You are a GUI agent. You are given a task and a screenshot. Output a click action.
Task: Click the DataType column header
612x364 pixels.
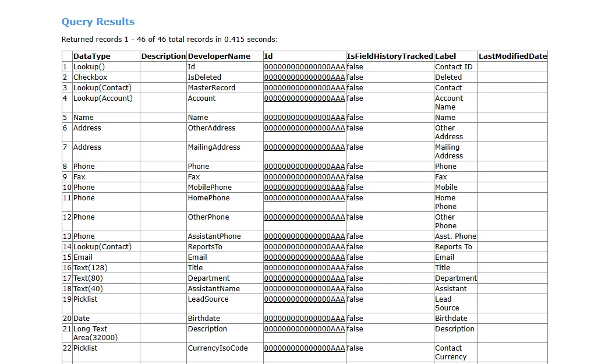click(x=91, y=56)
